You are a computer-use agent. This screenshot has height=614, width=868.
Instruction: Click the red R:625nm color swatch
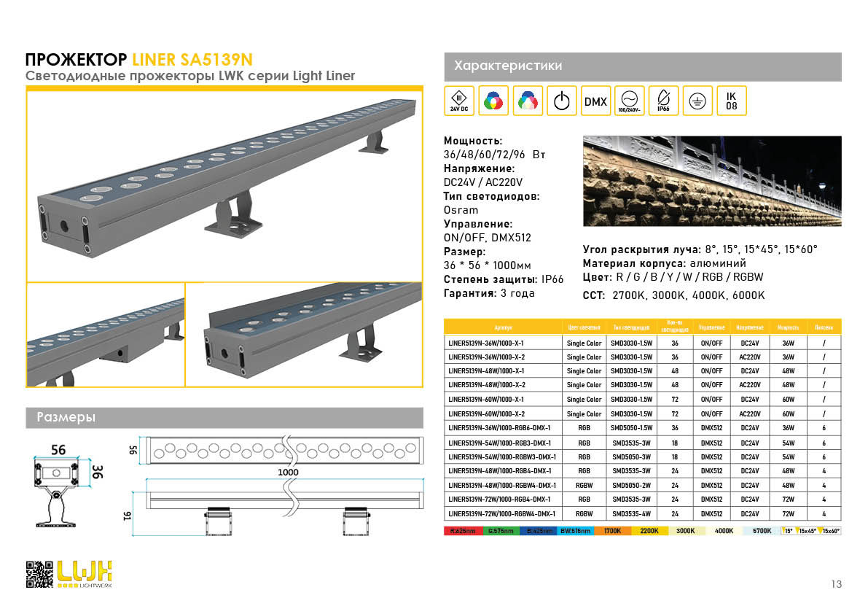click(x=462, y=531)
